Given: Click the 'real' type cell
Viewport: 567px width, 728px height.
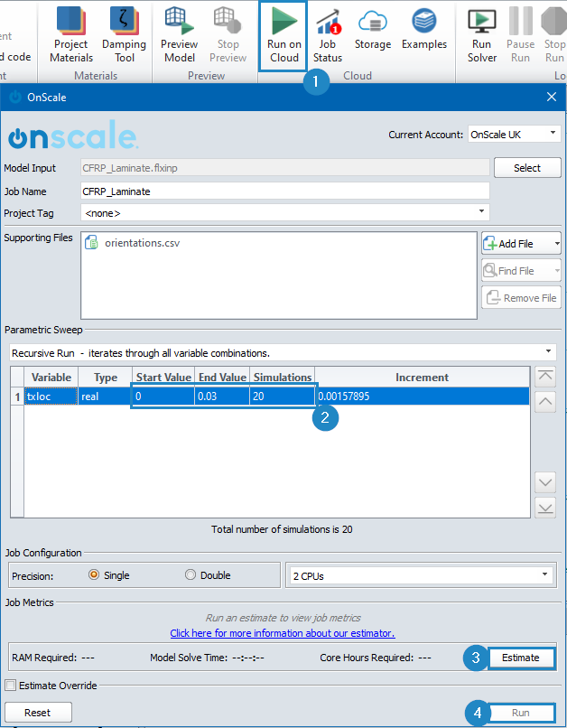Looking at the screenshot, I should 105,396.
